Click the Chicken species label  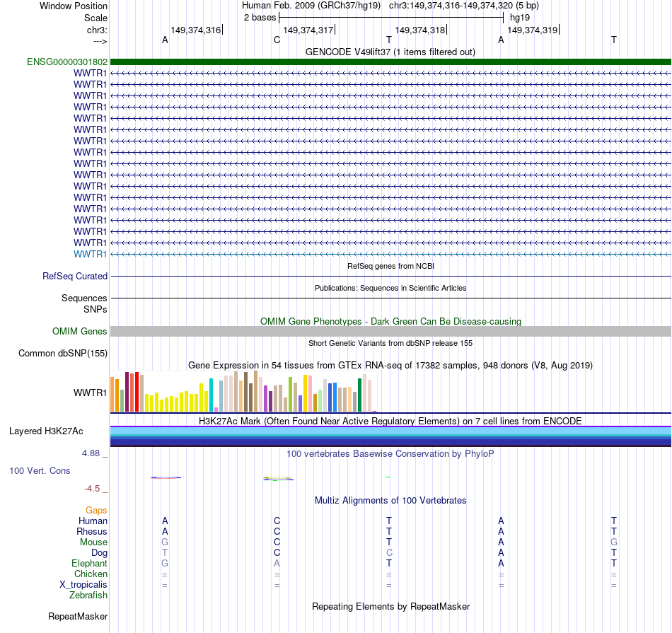point(91,574)
